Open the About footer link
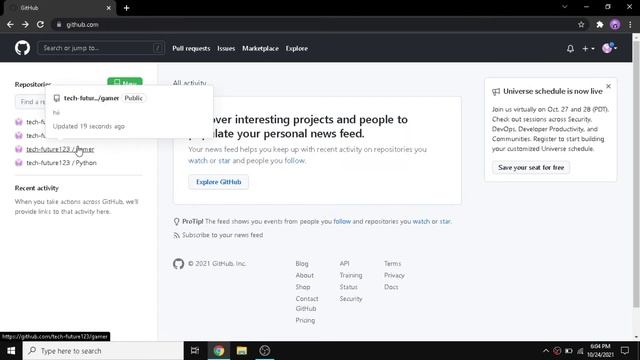This screenshot has width=640, height=360. click(x=304, y=276)
